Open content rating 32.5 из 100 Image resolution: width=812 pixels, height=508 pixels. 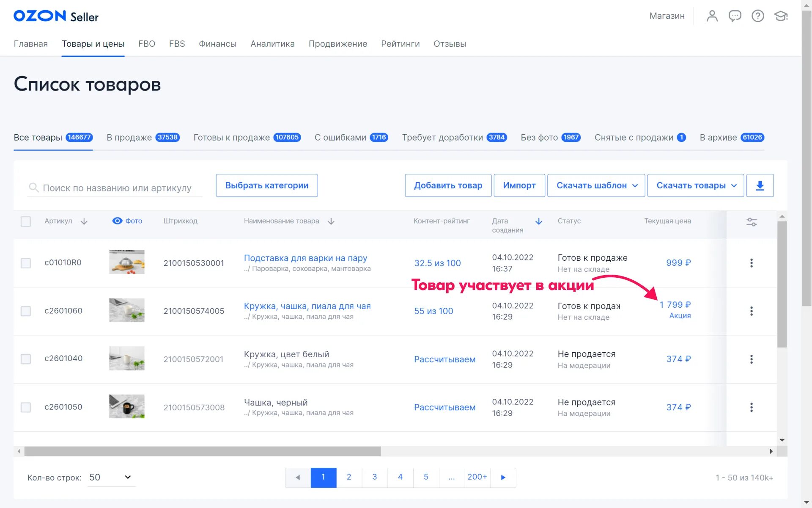pos(437,263)
